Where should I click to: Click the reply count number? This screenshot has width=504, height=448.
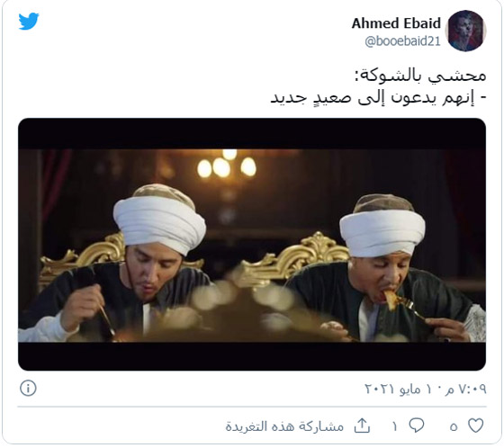[395, 426]
